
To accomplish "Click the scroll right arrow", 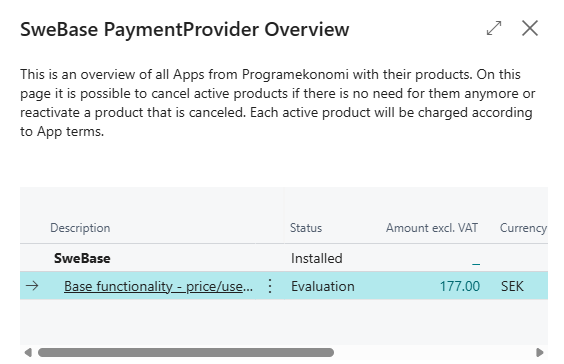I will point(540,352).
